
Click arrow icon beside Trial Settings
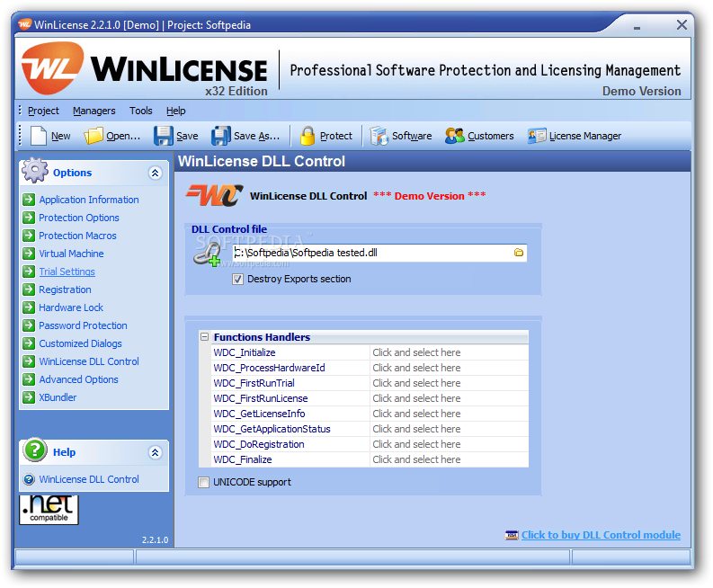tap(29, 271)
